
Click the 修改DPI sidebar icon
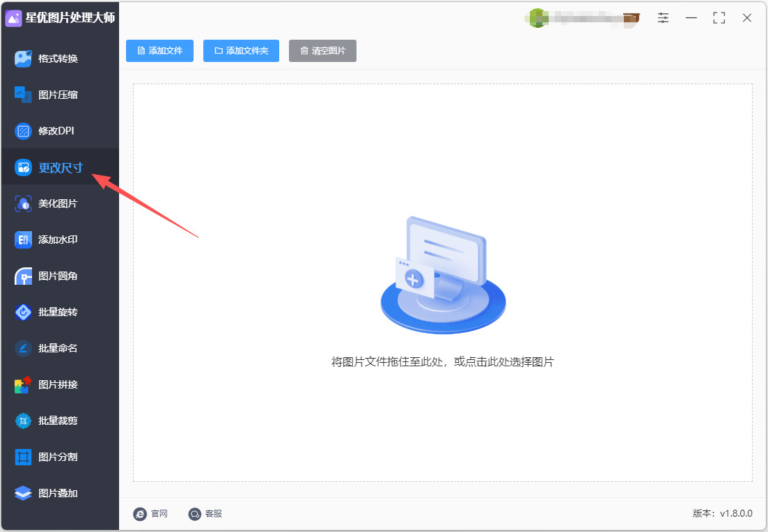tap(23, 131)
